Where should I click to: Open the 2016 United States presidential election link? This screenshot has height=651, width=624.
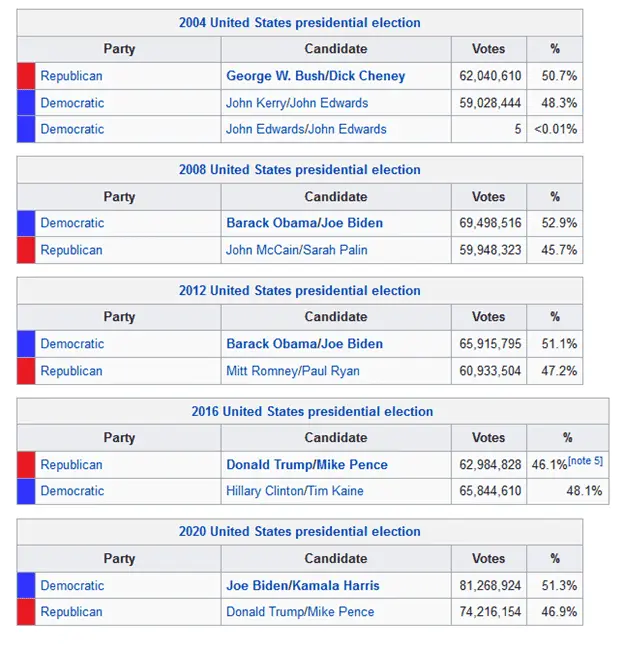tap(312, 412)
